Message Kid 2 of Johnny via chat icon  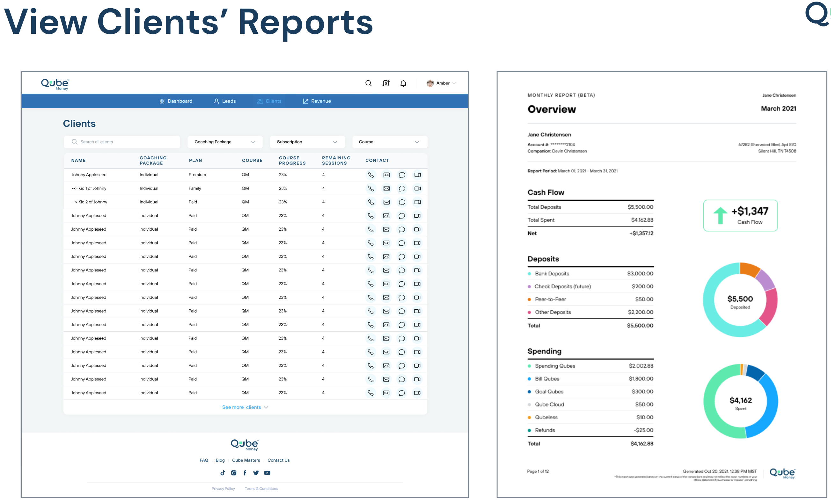402,202
